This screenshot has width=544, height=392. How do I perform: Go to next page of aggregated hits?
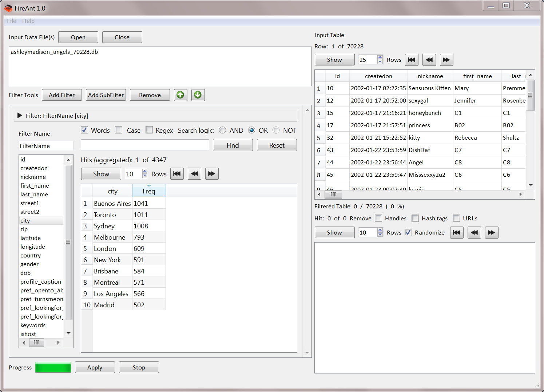coord(211,174)
